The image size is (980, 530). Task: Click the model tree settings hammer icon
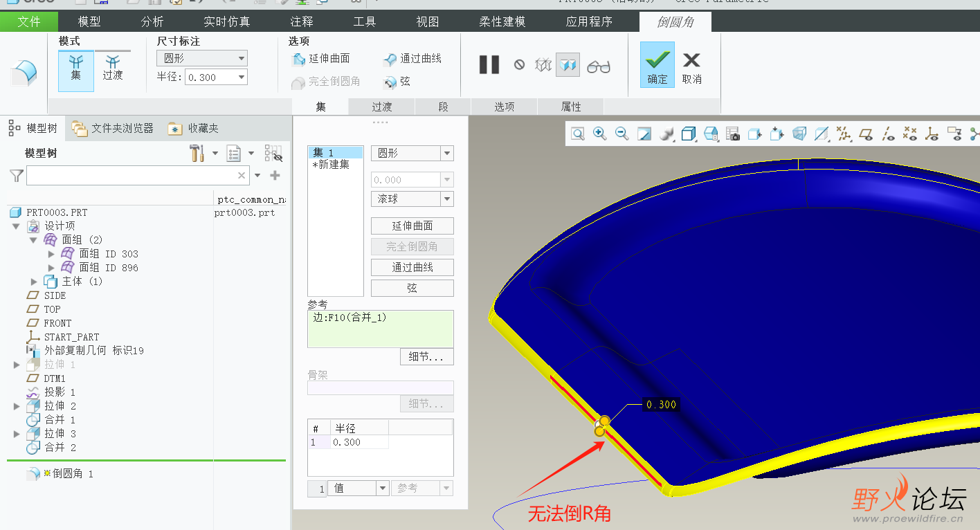tap(197, 153)
